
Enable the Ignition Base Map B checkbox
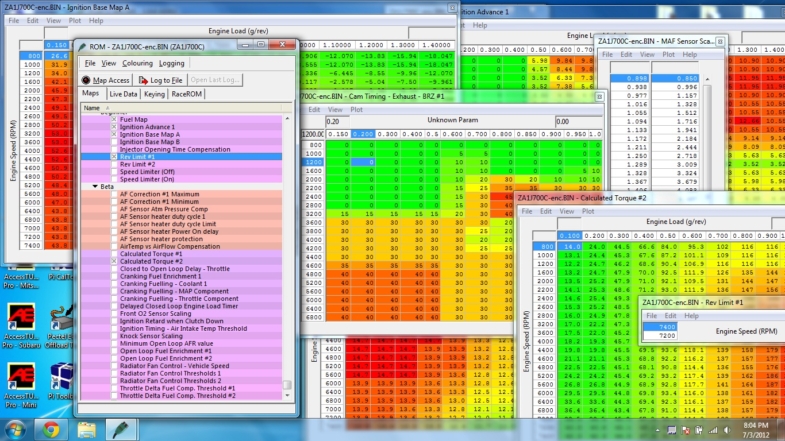tap(114, 142)
